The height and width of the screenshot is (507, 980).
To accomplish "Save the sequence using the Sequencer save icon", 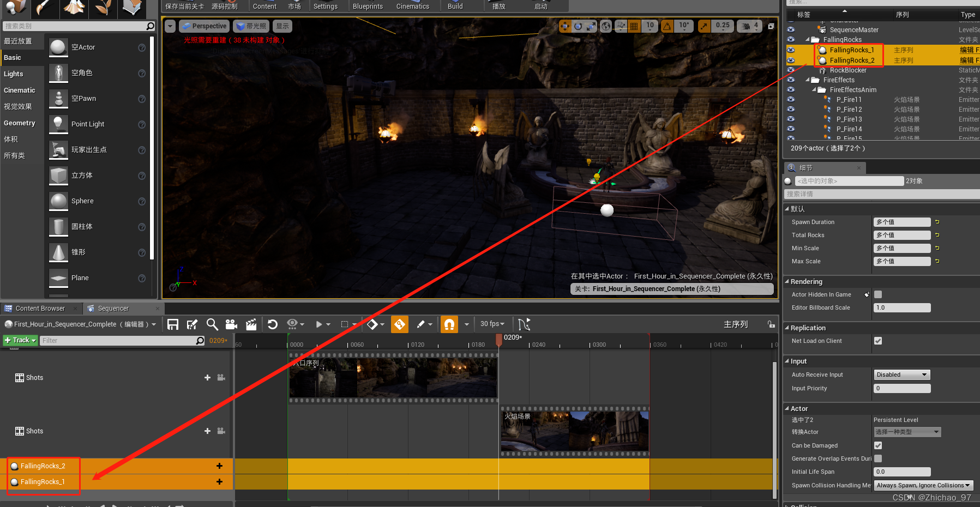I will click(172, 324).
